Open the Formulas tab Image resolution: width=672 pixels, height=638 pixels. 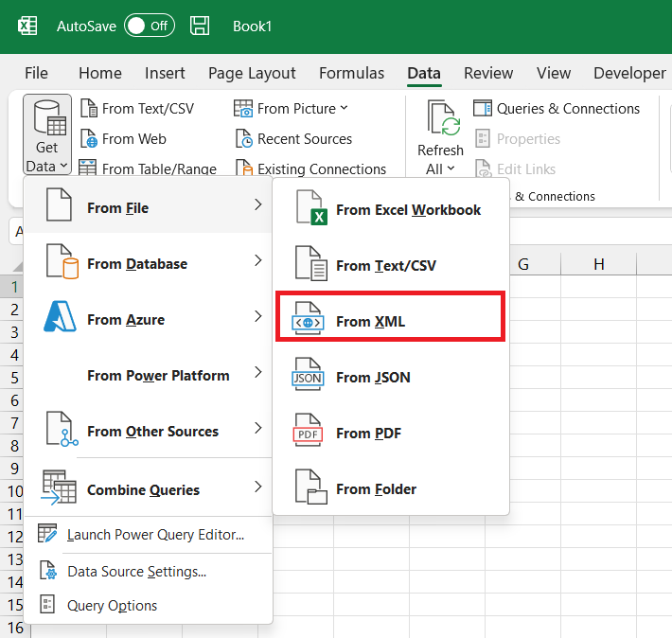351,73
